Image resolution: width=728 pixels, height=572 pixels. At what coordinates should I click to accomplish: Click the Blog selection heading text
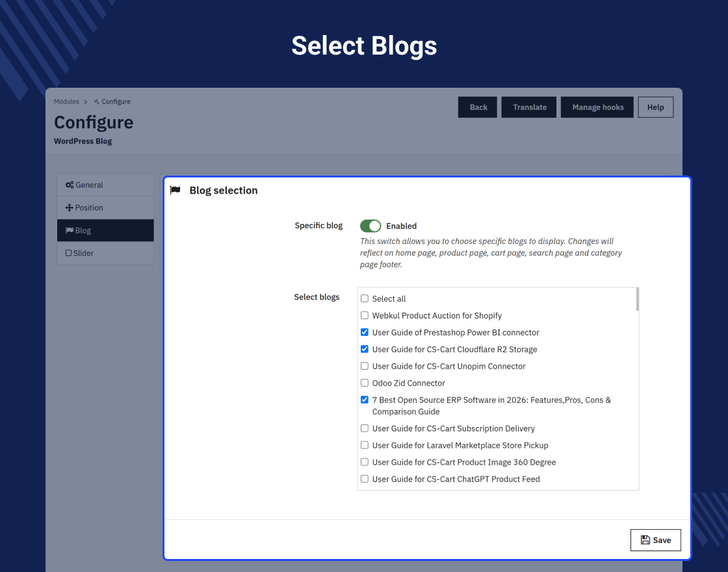(x=224, y=190)
